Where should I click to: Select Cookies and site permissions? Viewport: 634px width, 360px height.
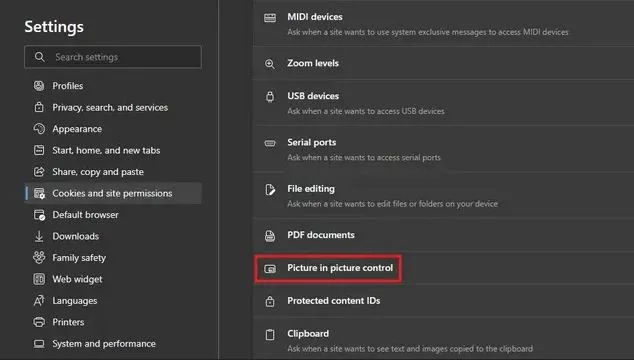[113, 193]
